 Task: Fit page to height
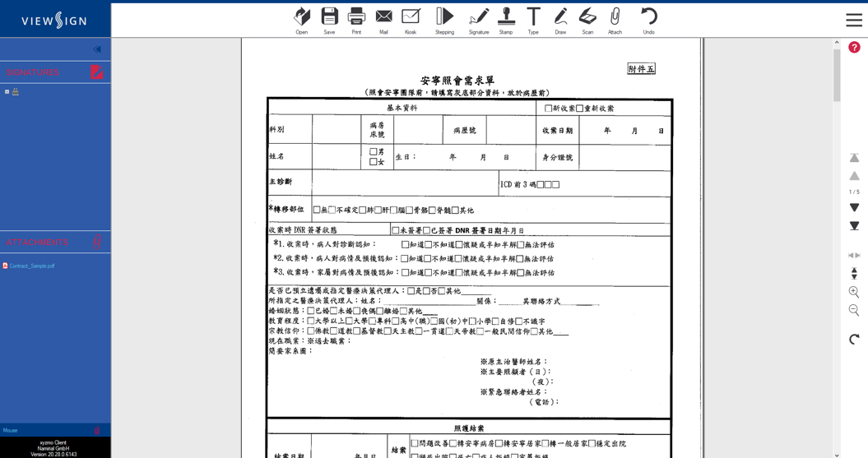854,273
